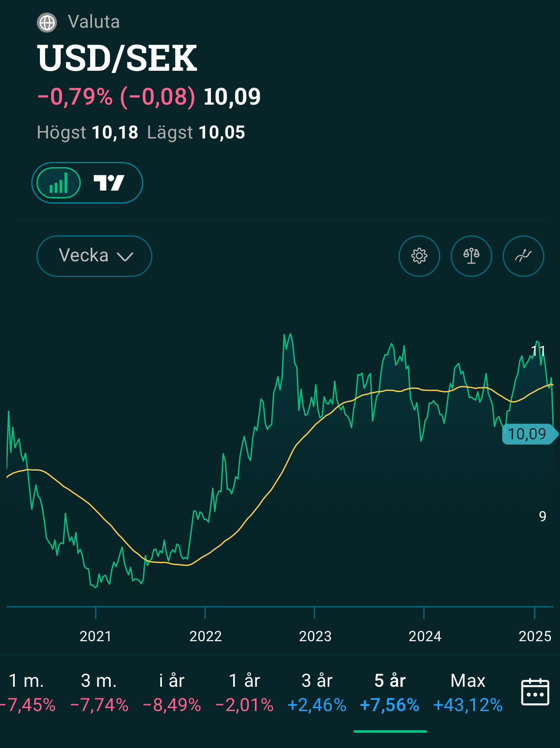Tap the globe Valuta icon
The image size is (560, 748).
(x=47, y=23)
